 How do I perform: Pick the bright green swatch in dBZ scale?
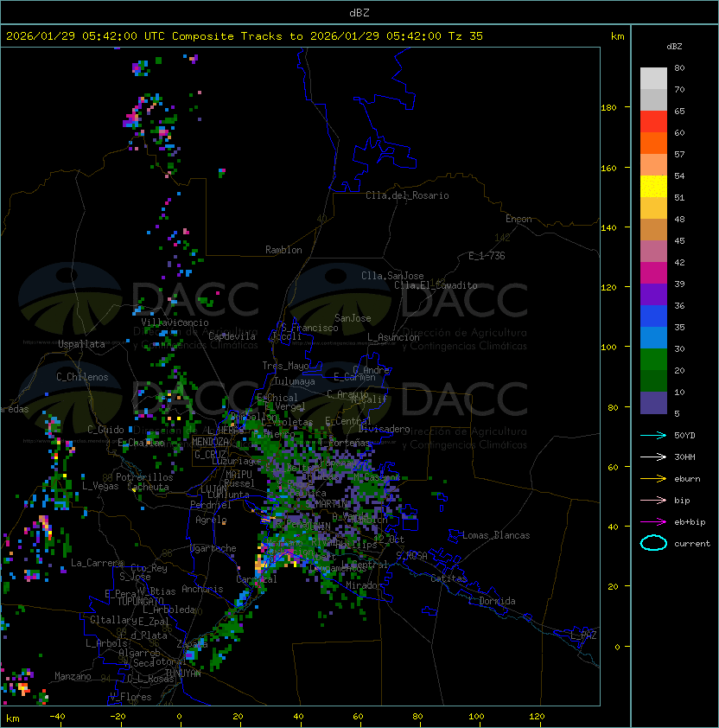tap(653, 359)
